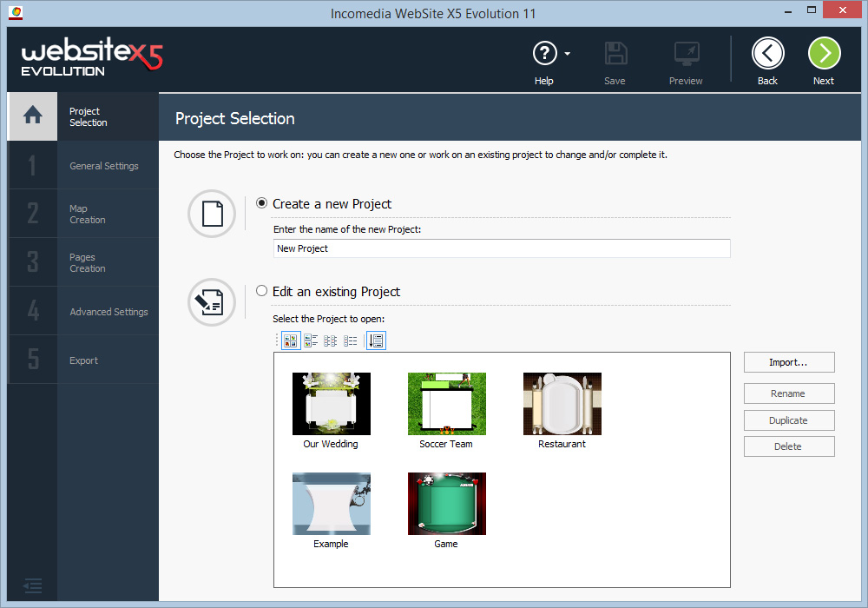Click the Import button
Image resolution: width=868 pixels, height=608 pixels.
788,361
